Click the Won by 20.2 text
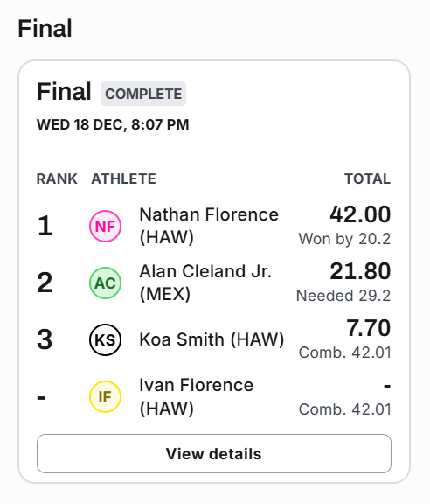The image size is (430, 504). click(344, 239)
